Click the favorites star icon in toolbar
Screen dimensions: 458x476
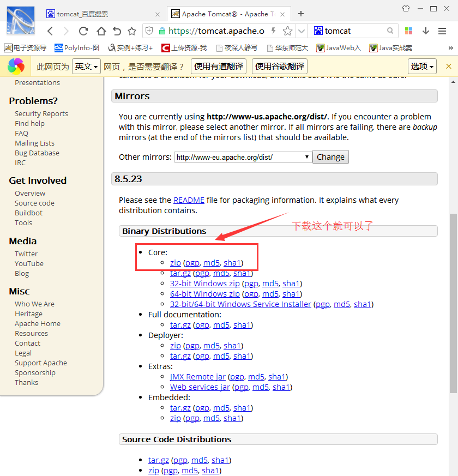point(132,31)
